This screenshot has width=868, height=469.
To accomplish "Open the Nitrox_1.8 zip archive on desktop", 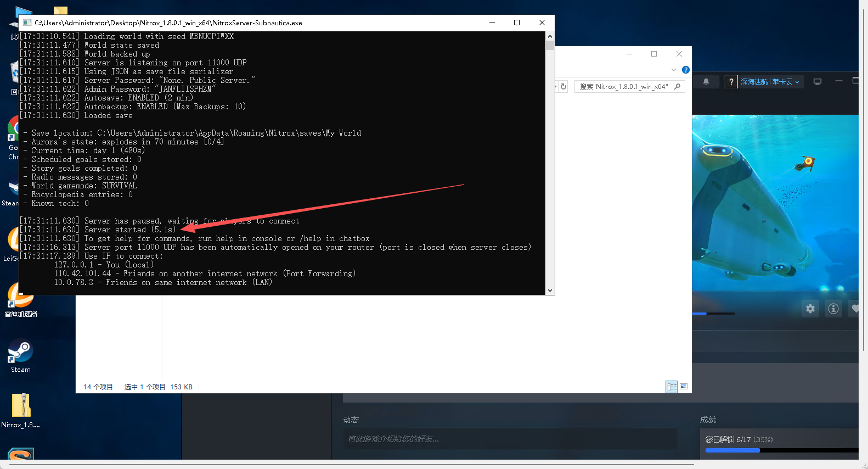I will pyautogui.click(x=21, y=409).
